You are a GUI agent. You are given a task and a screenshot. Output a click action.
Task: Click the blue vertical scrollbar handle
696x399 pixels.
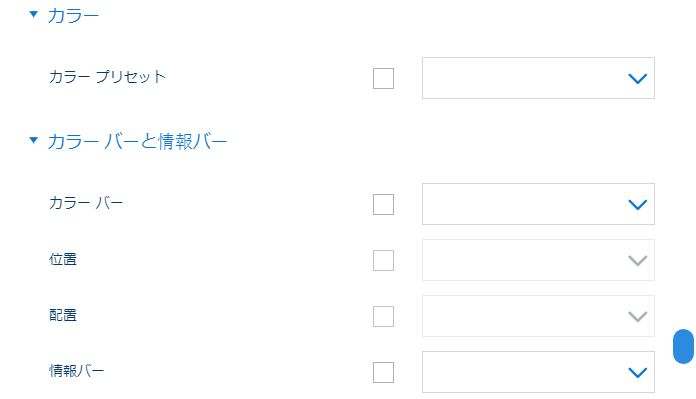(x=683, y=346)
